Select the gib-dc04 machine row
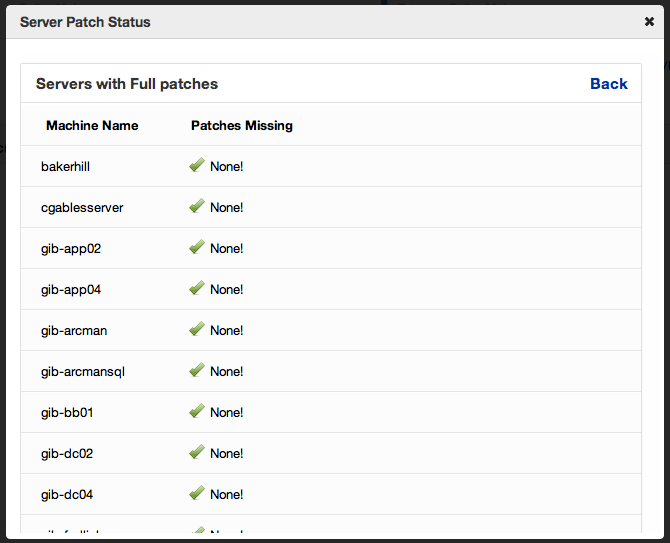Viewport: 670px width, 543px height. [x=67, y=495]
